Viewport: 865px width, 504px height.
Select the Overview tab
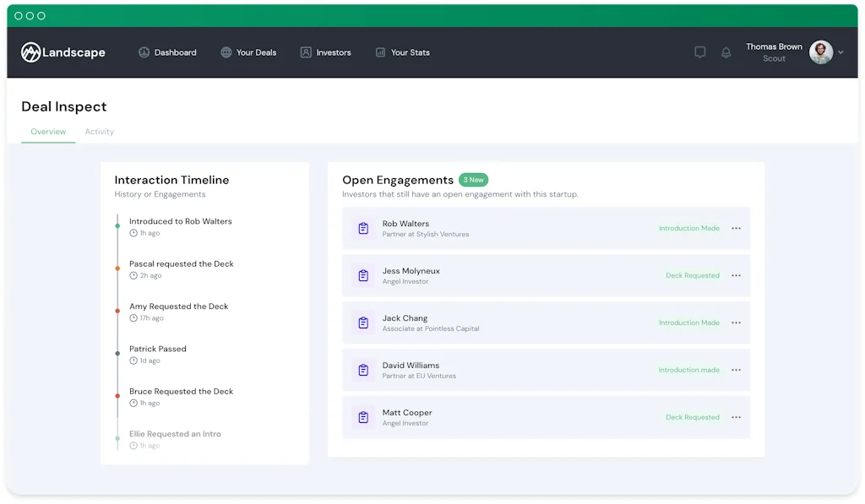point(48,131)
